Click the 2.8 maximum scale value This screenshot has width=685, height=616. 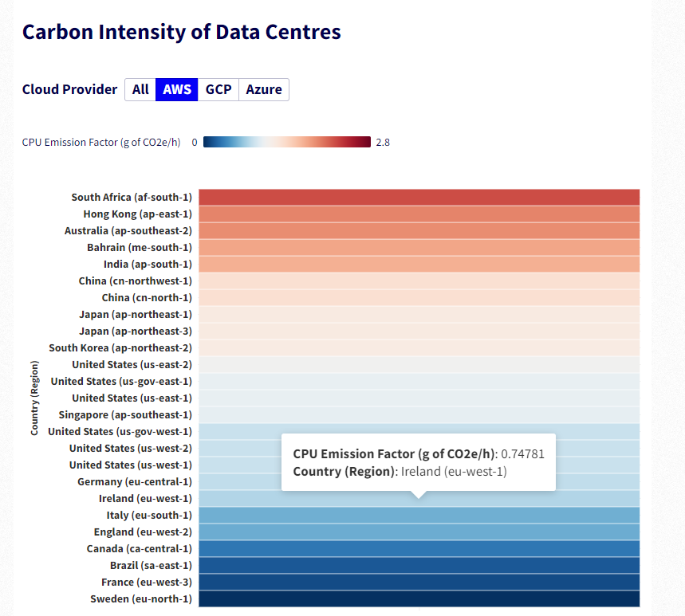coord(382,142)
